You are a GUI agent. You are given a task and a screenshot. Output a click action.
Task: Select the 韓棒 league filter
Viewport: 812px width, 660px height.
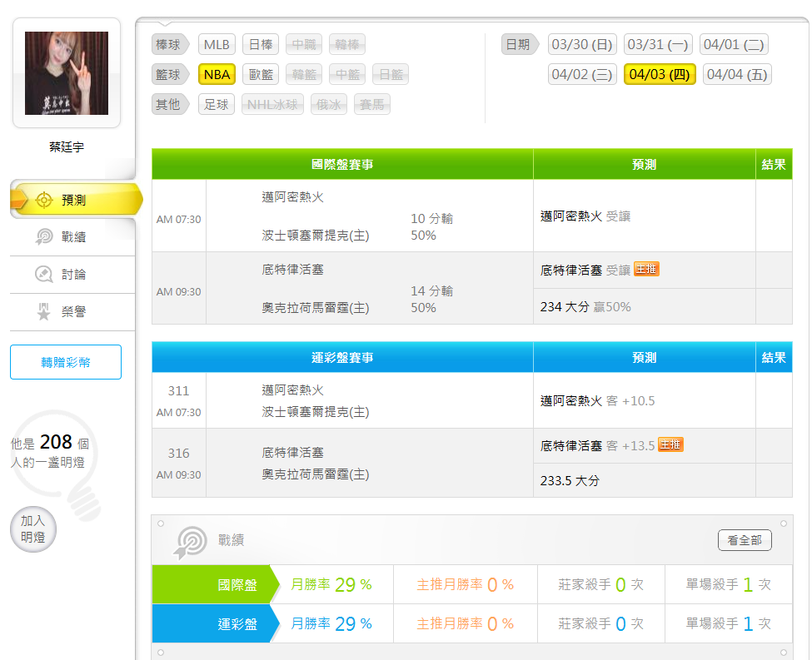[347, 44]
